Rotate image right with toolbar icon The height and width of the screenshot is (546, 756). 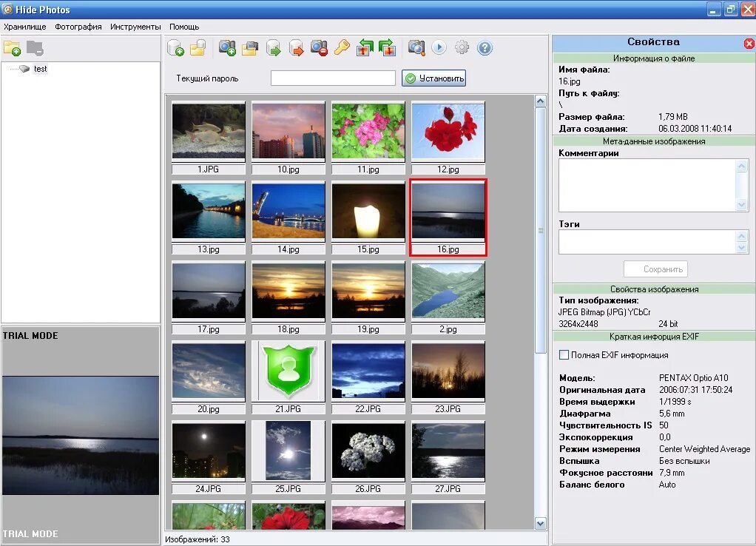pos(387,48)
